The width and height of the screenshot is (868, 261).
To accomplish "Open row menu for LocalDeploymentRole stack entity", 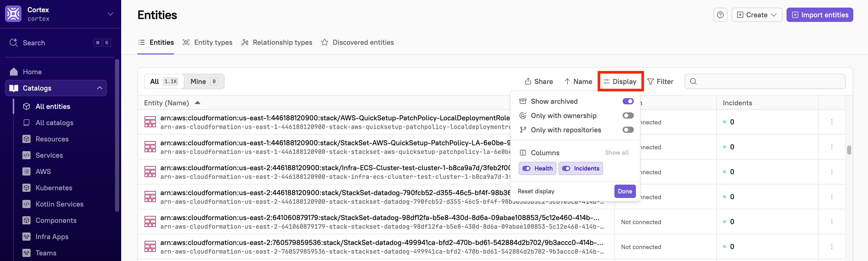I will [832, 122].
